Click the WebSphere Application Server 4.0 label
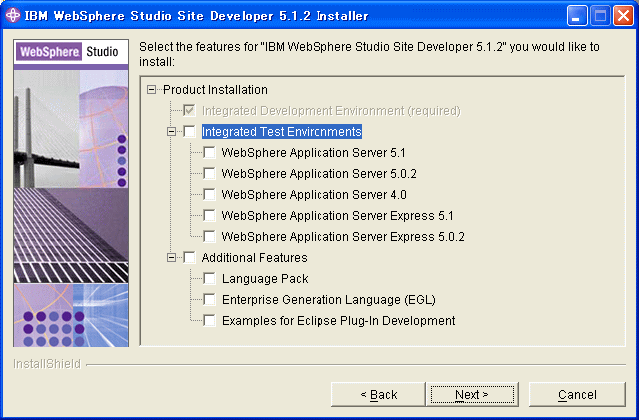Image resolution: width=639 pixels, height=420 pixels. point(314,195)
